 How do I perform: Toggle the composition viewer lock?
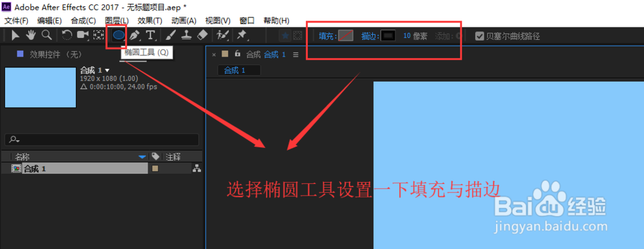237,53
